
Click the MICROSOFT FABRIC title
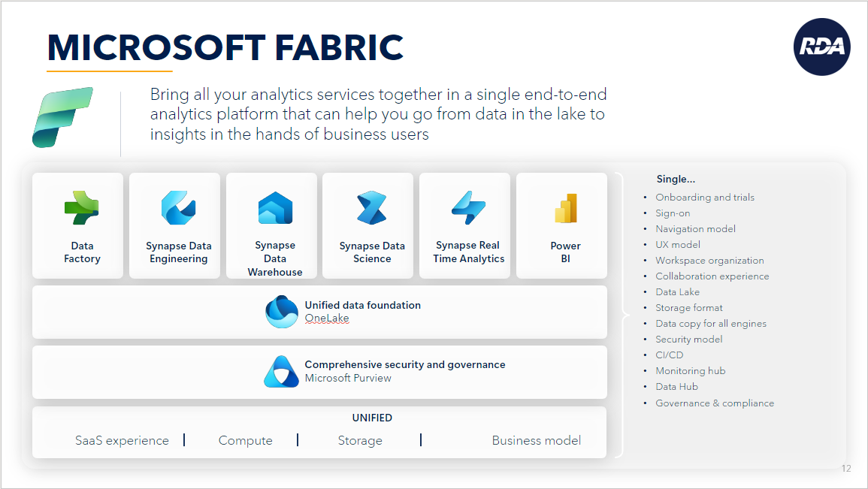[x=225, y=47]
